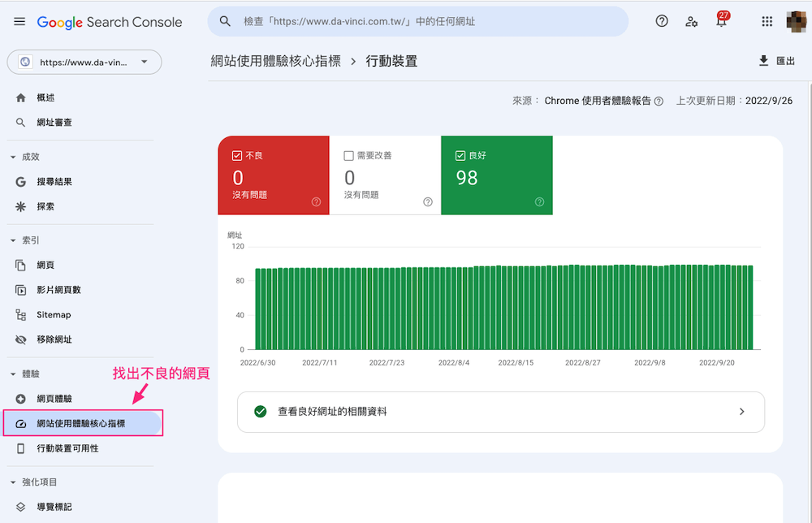Go back via 網站使用體驗核心指標 breadcrumb
812x523 pixels.
pos(276,61)
